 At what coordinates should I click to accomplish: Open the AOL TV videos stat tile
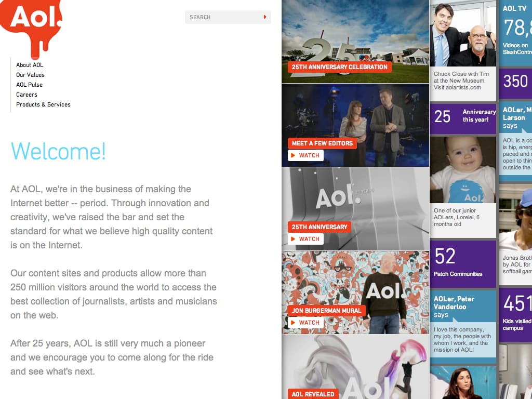[x=515, y=33]
